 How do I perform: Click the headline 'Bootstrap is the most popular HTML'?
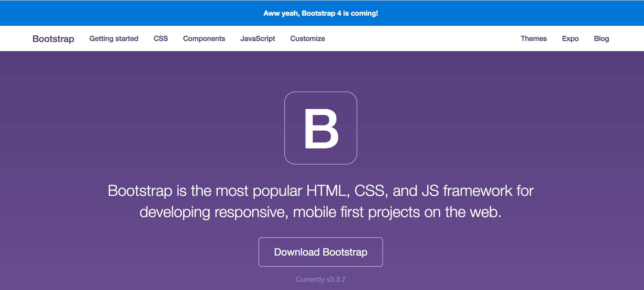227,191
